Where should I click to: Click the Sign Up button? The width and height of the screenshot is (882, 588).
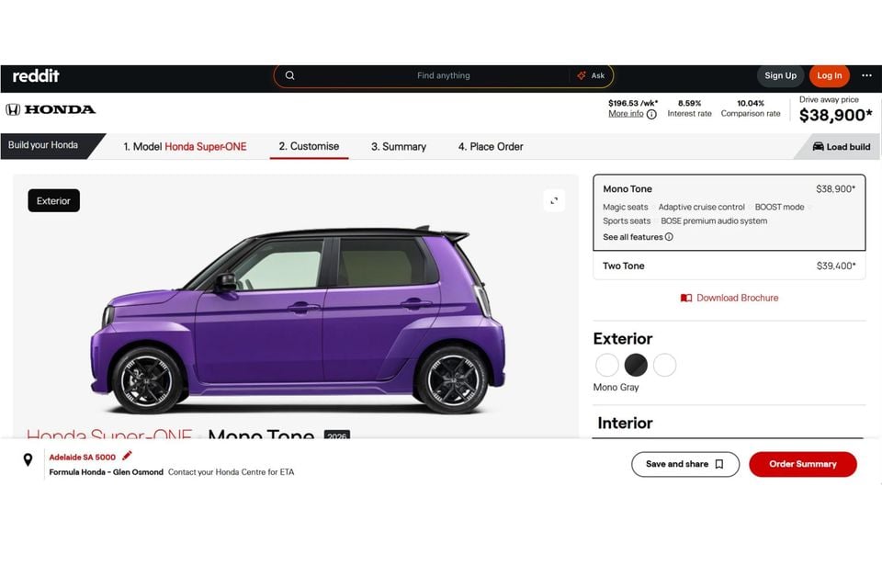coord(780,75)
